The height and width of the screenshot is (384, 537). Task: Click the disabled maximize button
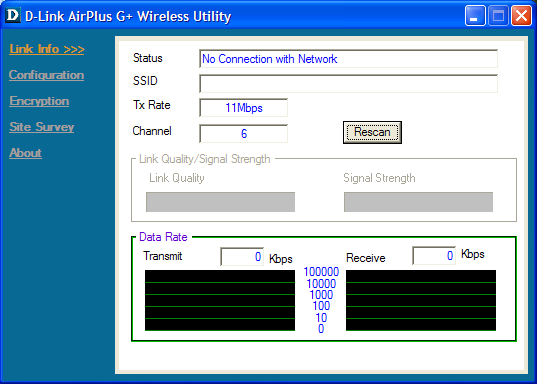[x=498, y=15]
